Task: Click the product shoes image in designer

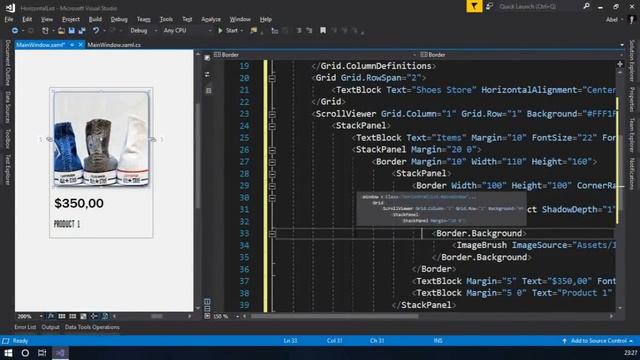Action: pyautogui.click(x=101, y=139)
